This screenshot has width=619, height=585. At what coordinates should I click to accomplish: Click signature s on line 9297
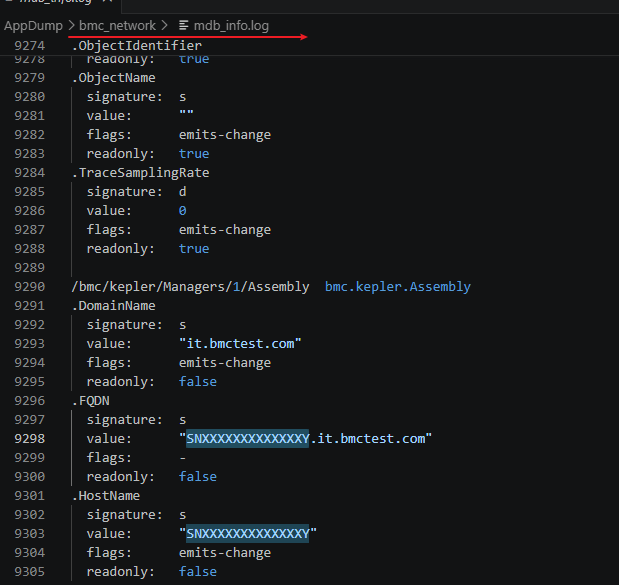[182, 420]
